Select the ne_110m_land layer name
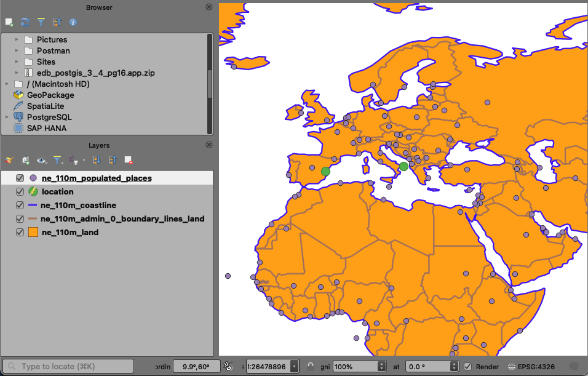Viewport: 588px width, 376px height. [70, 232]
